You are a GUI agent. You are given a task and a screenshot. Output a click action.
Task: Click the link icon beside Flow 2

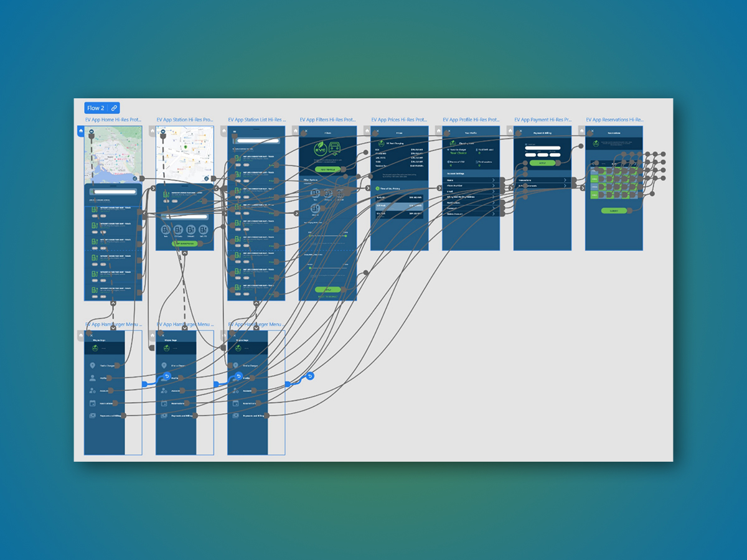coord(113,108)
